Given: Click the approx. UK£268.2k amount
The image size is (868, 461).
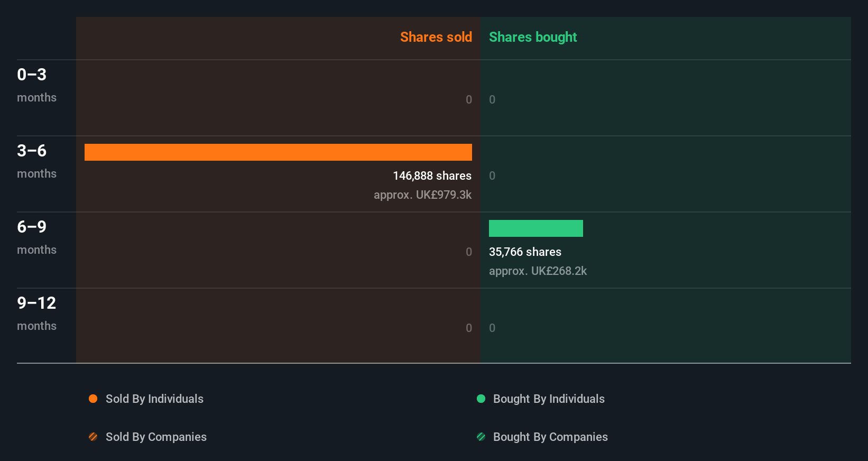Looking at the screenshot, I should tap(538, 271).
